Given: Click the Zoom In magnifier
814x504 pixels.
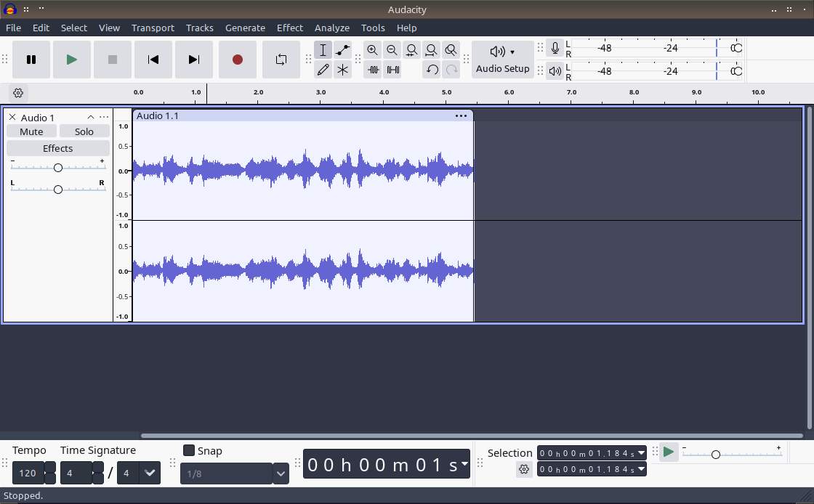Looking at the screenshot, I should (x=372, y=50).
